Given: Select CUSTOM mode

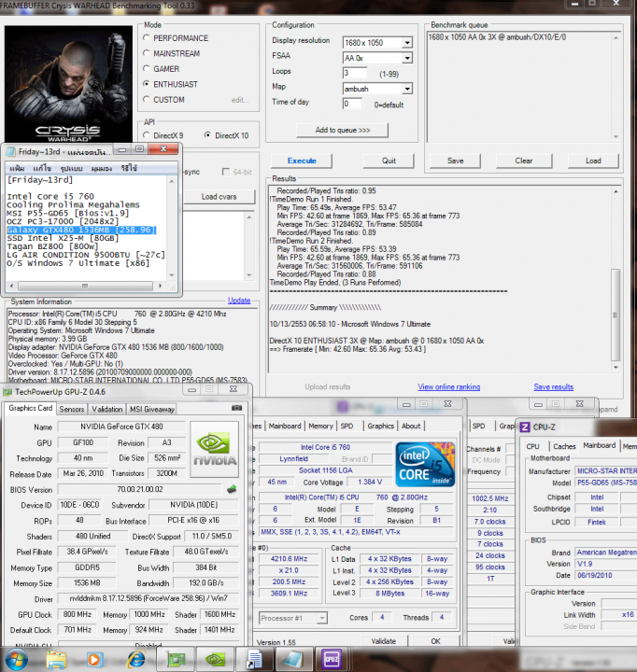Looking at the screenshot, I should coord(147,100).
